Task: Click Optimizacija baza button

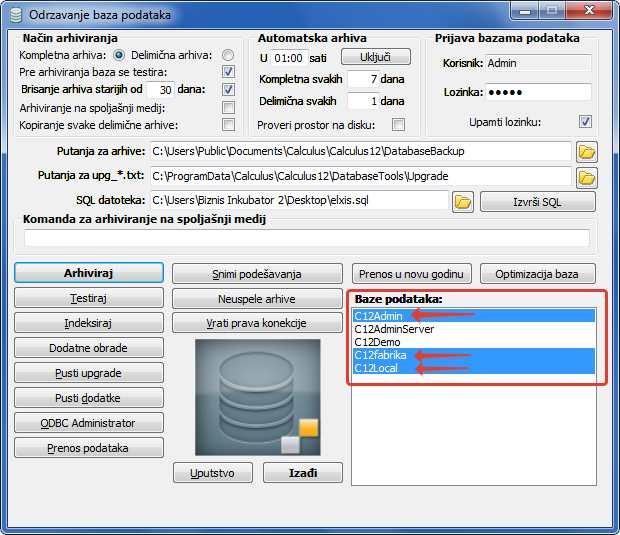Action: pos(537,274)
